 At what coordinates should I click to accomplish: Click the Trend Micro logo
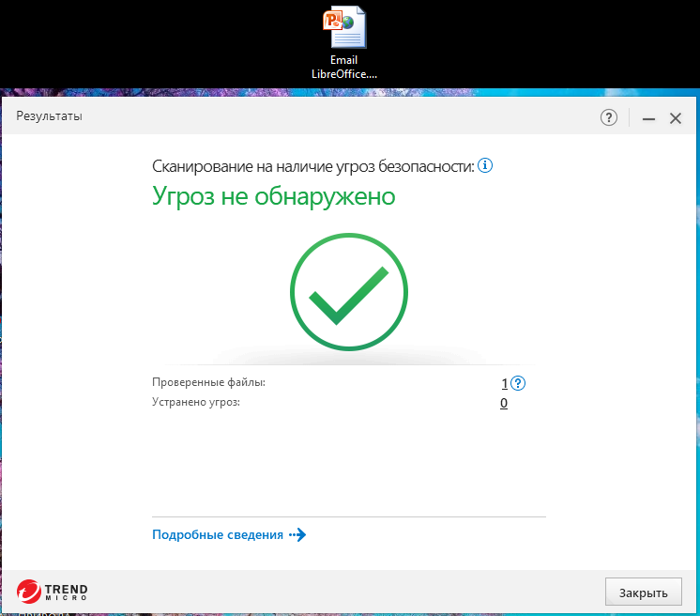[53, 592]
